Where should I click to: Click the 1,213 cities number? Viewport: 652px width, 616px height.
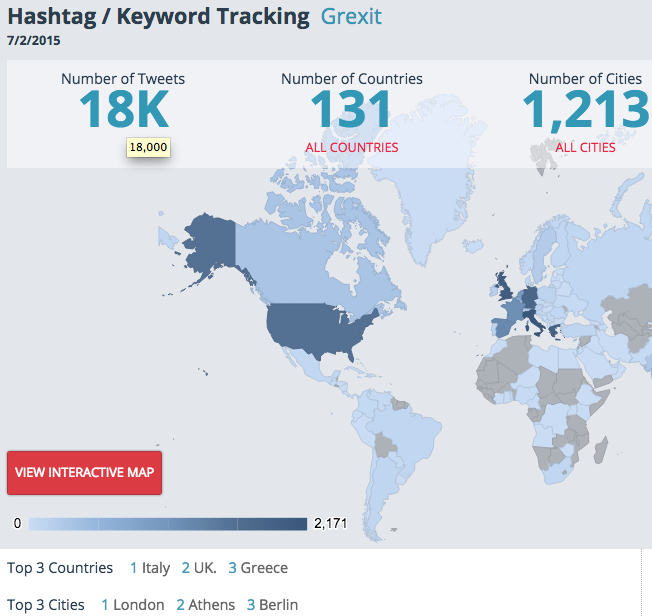tap(585, 110)
